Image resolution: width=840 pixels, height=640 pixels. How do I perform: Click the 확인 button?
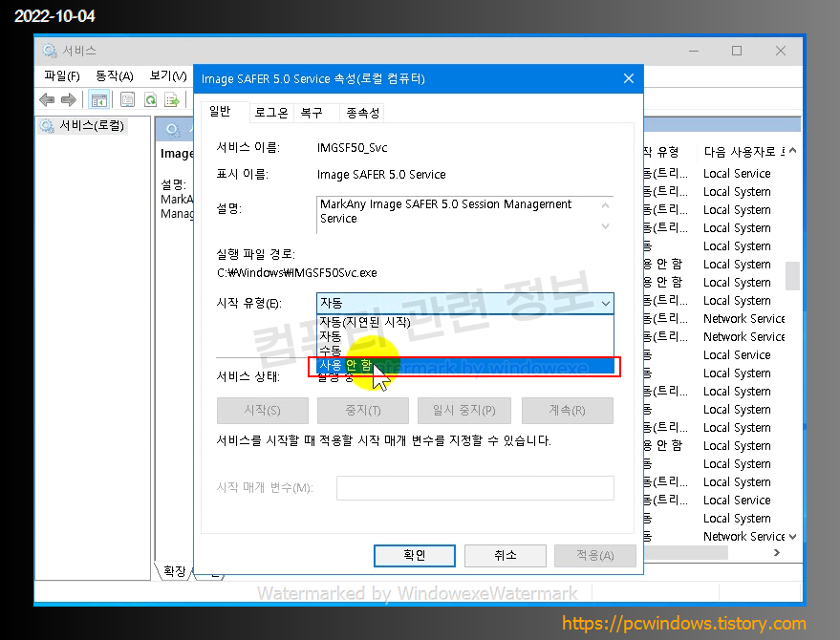[415, 555]
